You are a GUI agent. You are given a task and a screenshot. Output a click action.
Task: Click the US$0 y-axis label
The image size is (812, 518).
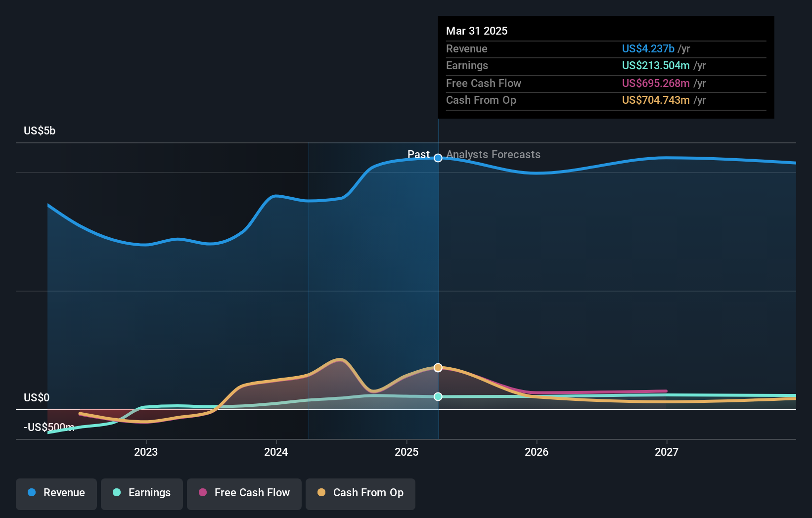click(x=37, y=398)
